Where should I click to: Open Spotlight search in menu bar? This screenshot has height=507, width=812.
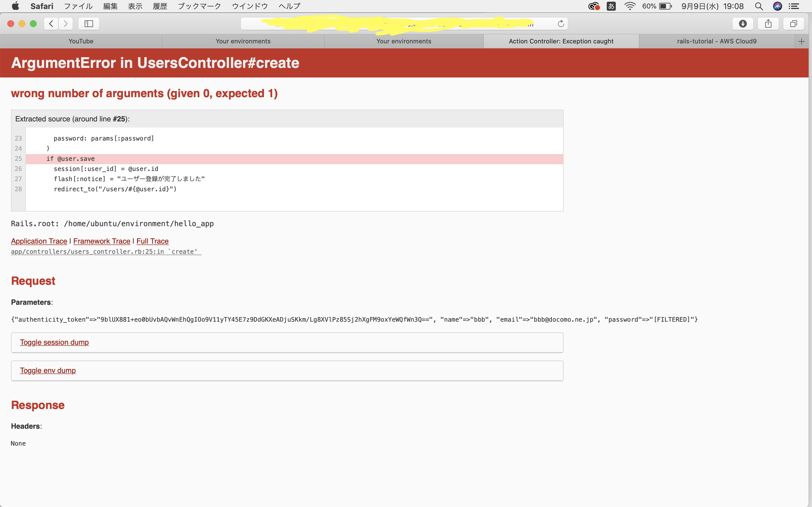pyautogui.click(x=759, y=6)
